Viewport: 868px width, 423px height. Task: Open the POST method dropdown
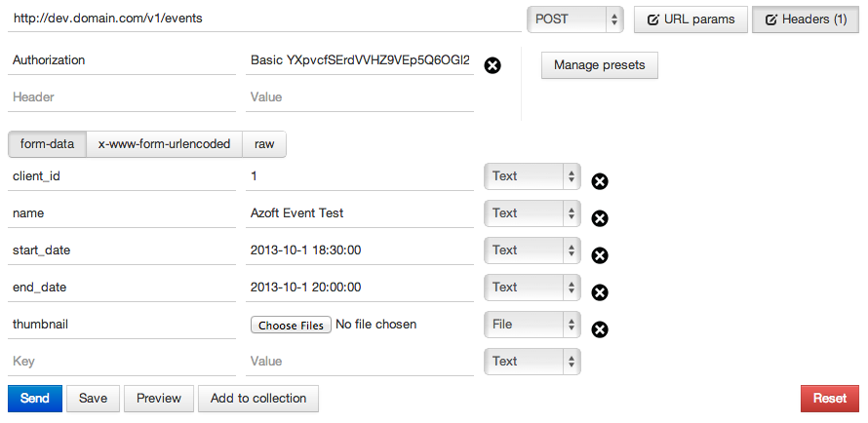coord(575,19)
